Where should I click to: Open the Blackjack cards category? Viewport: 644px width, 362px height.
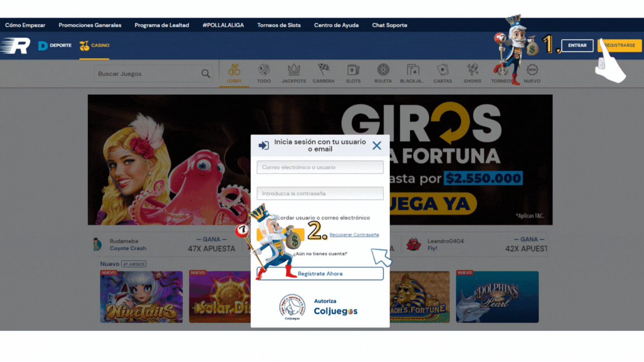tap(412, 74)
